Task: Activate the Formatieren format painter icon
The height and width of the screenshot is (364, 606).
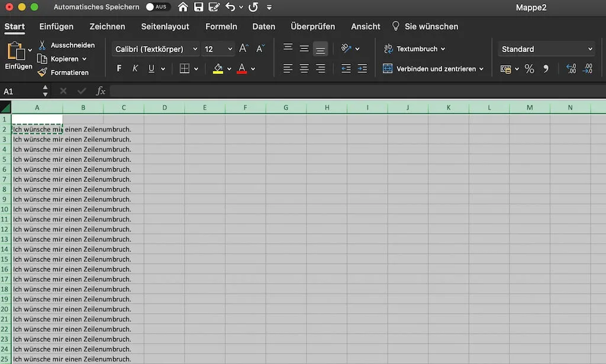Action: tap(43, 72)
